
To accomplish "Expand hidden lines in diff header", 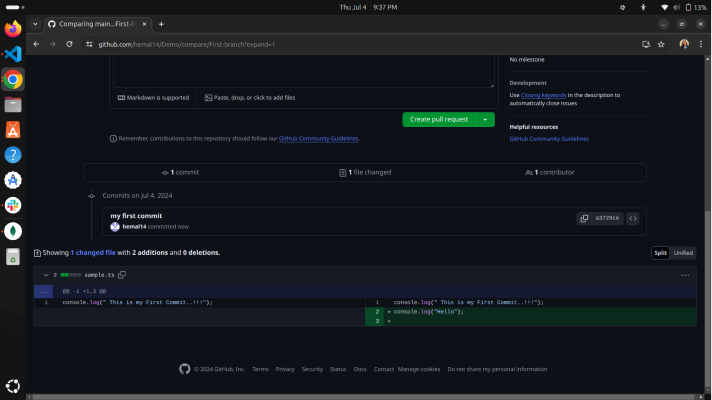I will coord(44,291).
